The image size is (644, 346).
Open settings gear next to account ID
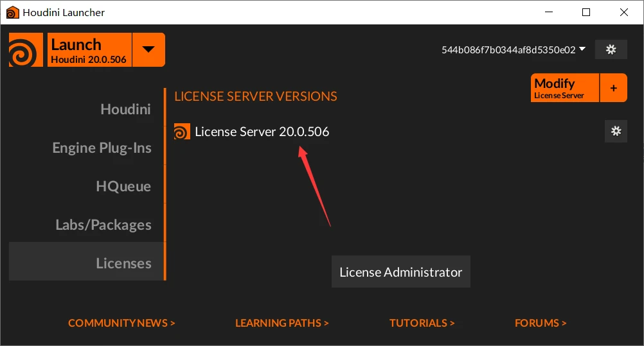tap(611, 49)
